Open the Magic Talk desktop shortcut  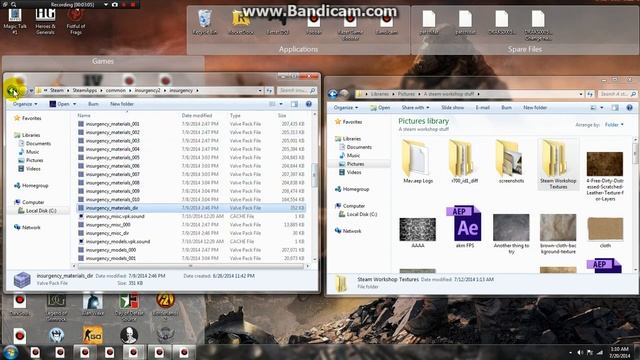tap(15, 20)
